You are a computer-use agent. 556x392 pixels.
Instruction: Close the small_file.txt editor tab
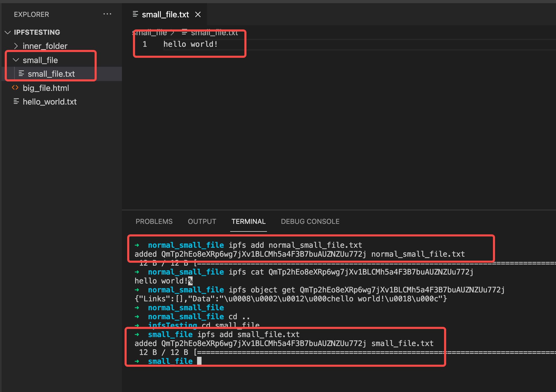(x=198, y=14)
